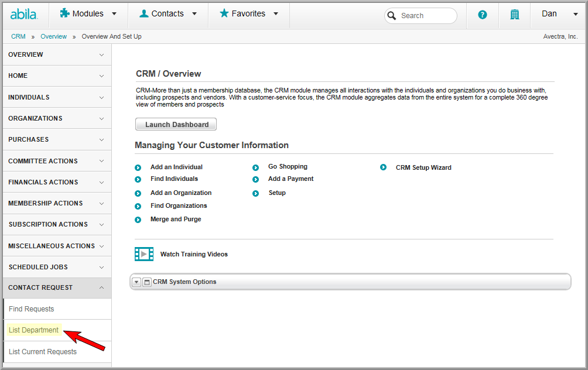
Task: Open the Contacts menu
Action: tap(167, 13)
